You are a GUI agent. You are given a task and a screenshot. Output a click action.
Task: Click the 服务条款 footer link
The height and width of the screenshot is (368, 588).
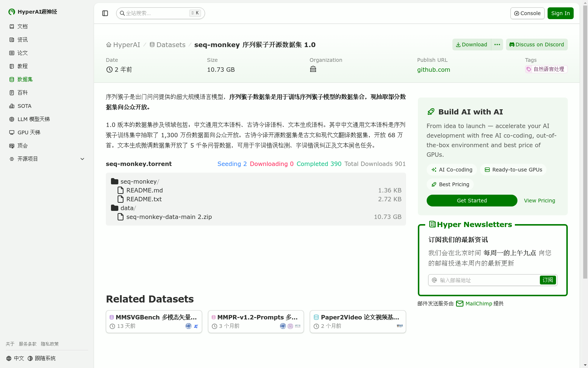pos(28,344)
